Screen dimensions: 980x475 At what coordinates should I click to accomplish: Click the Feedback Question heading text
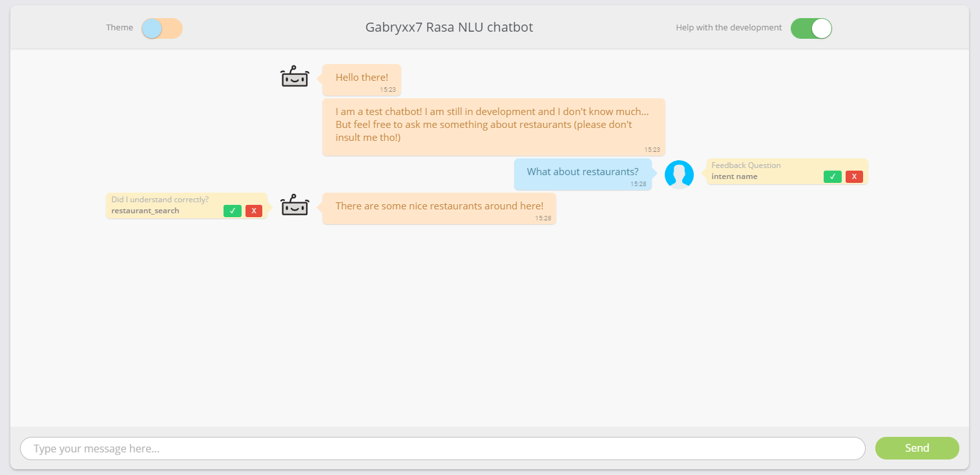pos(746,165)
